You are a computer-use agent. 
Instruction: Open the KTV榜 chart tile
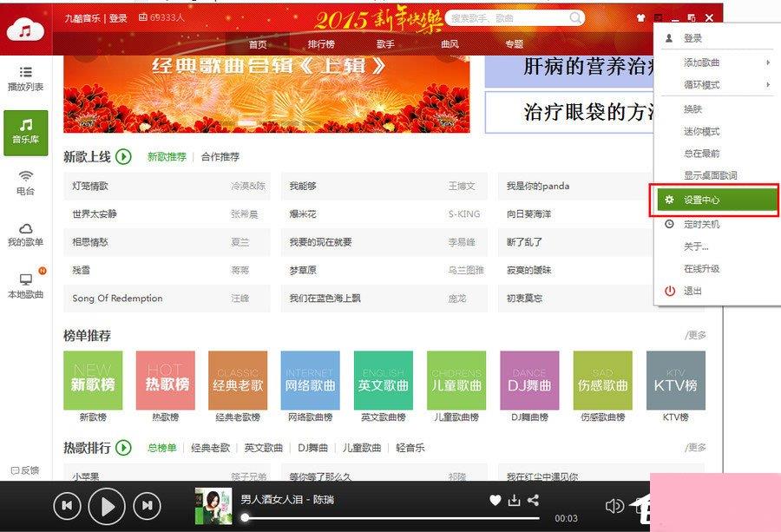point(676,381)
